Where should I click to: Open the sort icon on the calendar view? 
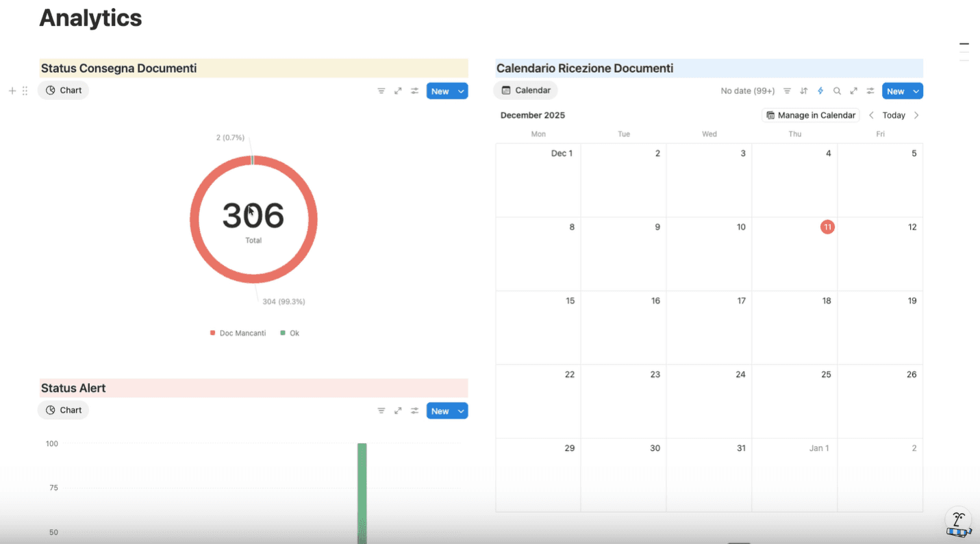click(803, 90)
